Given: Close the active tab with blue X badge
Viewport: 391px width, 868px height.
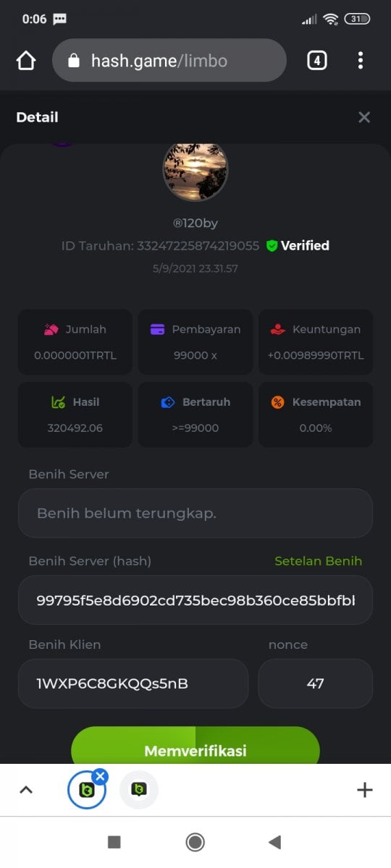Looking at the screenshot, I should tap(101, 776).
